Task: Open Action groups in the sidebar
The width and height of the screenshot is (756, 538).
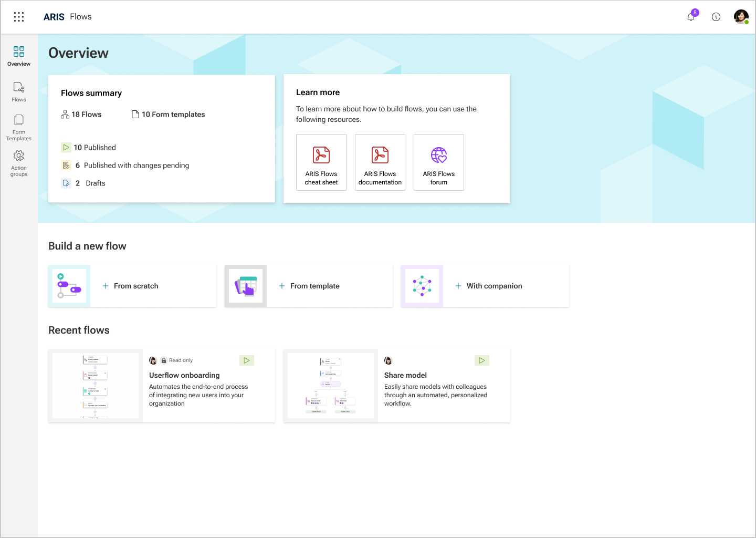Action: pos(19,163)
